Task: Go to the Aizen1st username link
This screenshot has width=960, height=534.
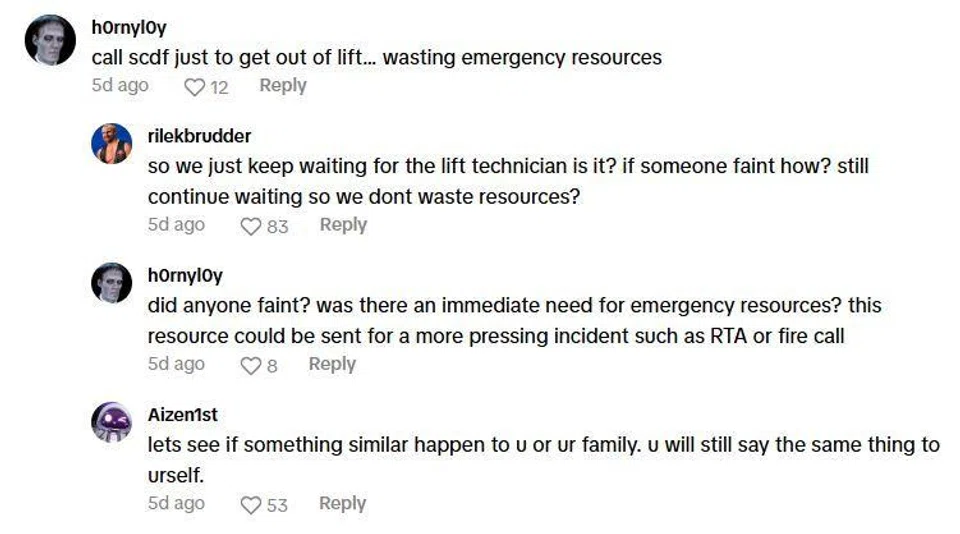Action: pos(182,414)
